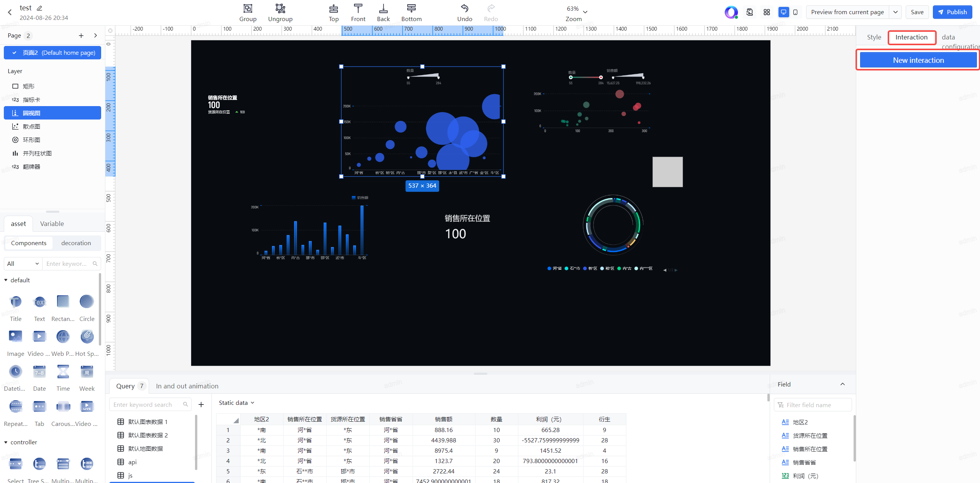980x483 pixels.
Task: Publish the dashboard
Action: coord(952,12)
